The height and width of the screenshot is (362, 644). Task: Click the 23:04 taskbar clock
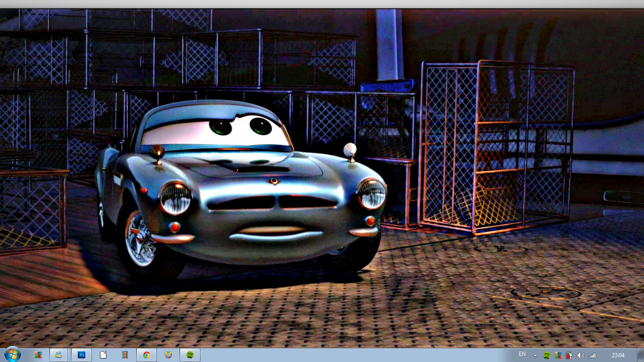(x=618, y=355)
